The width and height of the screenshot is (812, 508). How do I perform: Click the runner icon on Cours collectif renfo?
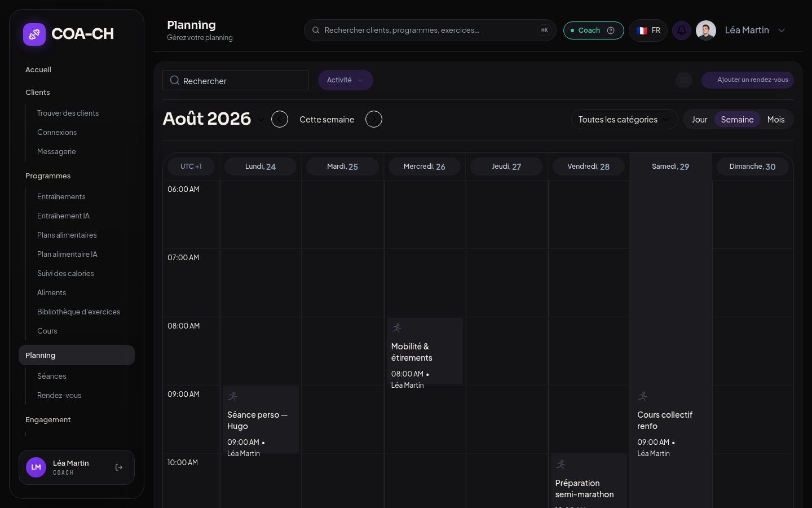click(643, 396)
